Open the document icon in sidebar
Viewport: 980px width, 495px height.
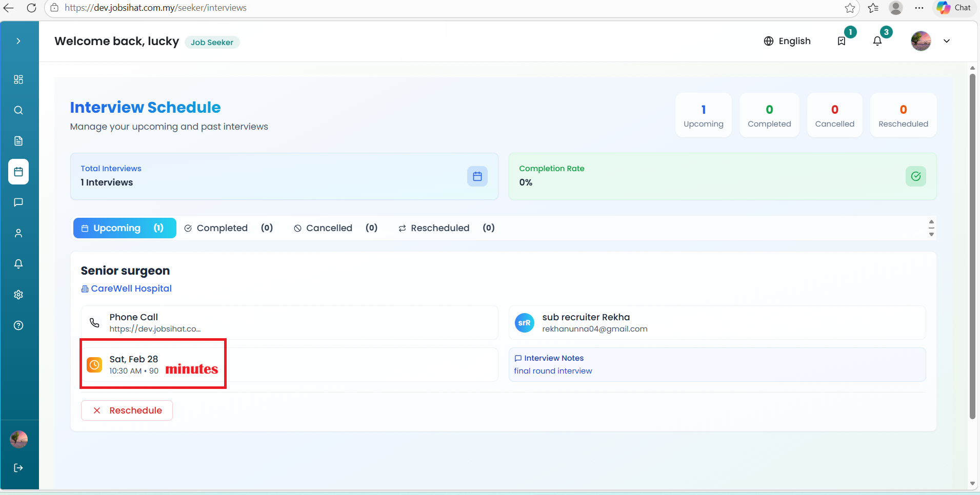[x=18, y=141]
